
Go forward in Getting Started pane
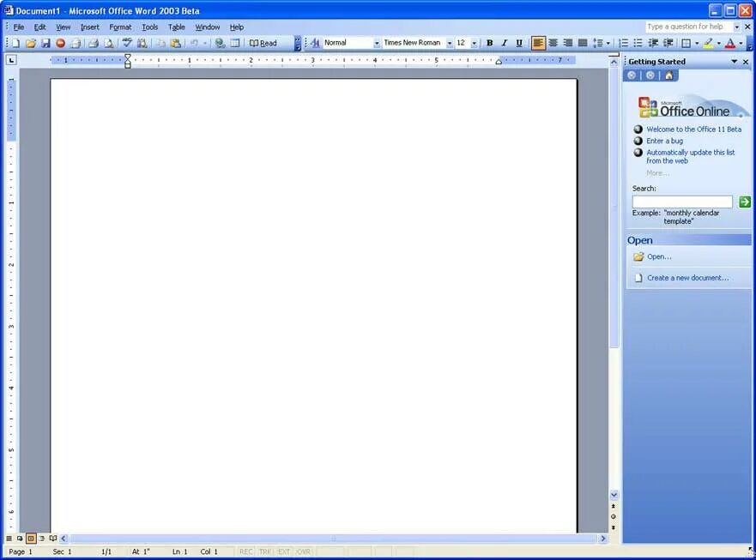(x=650, y=75)
